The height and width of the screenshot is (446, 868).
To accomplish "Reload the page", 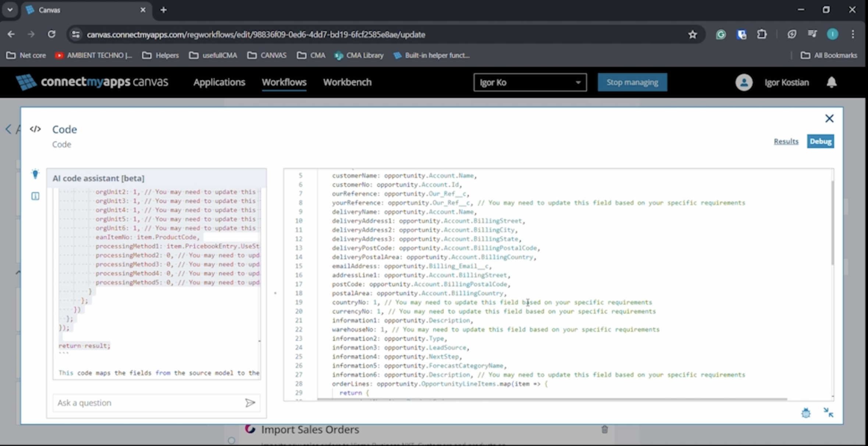I will (51, 34).
